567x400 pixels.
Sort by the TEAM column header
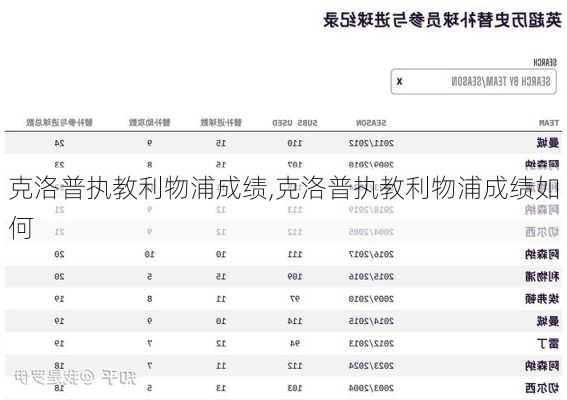coord(549,123)
